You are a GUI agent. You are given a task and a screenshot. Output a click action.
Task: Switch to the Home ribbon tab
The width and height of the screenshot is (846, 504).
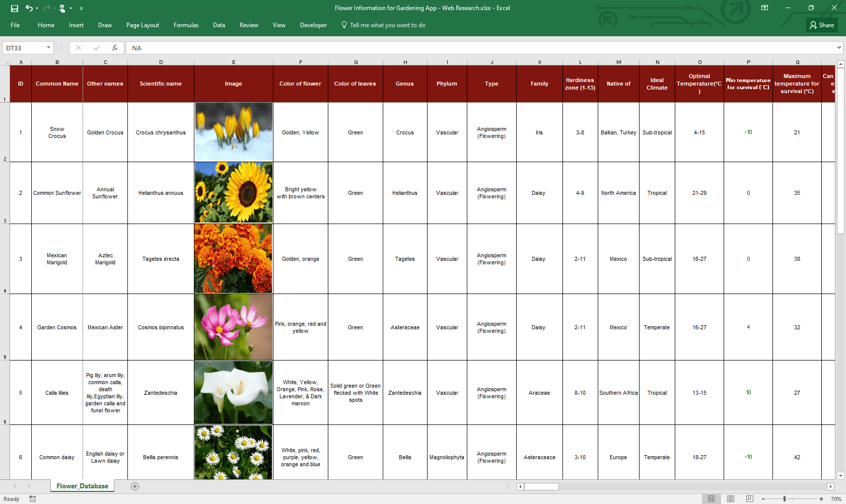point(46,25)
